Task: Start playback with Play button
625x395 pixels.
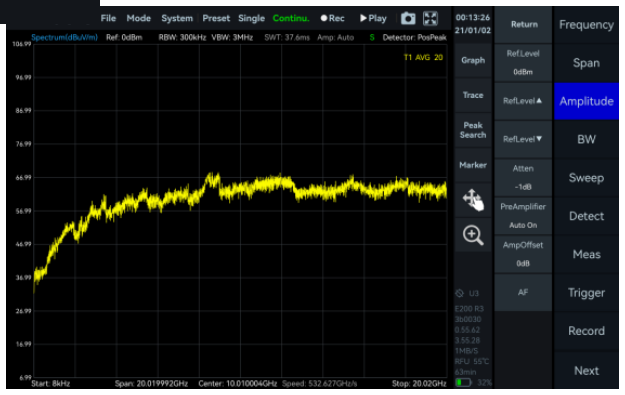Action: coord(373,18)
